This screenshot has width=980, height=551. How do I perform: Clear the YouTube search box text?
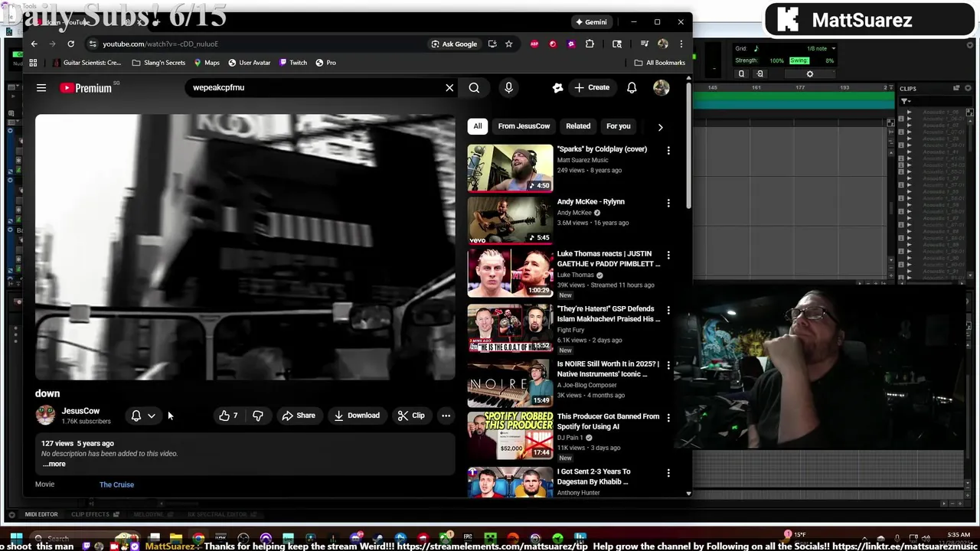449,88
